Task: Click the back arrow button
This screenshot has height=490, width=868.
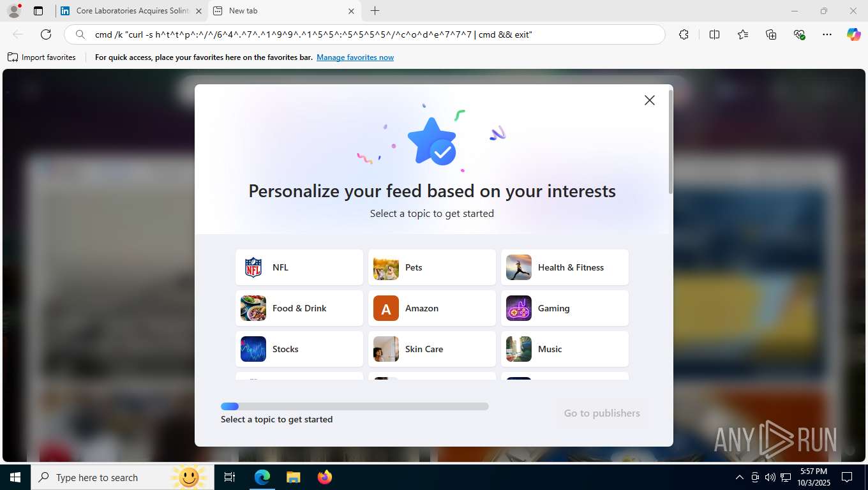Action: (18, 34)
